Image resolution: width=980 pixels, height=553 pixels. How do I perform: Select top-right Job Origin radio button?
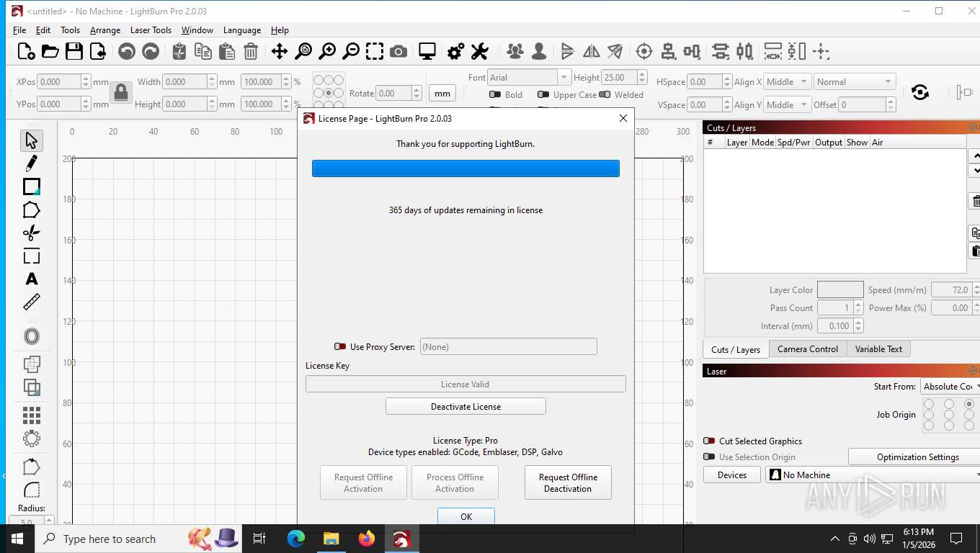969,404
